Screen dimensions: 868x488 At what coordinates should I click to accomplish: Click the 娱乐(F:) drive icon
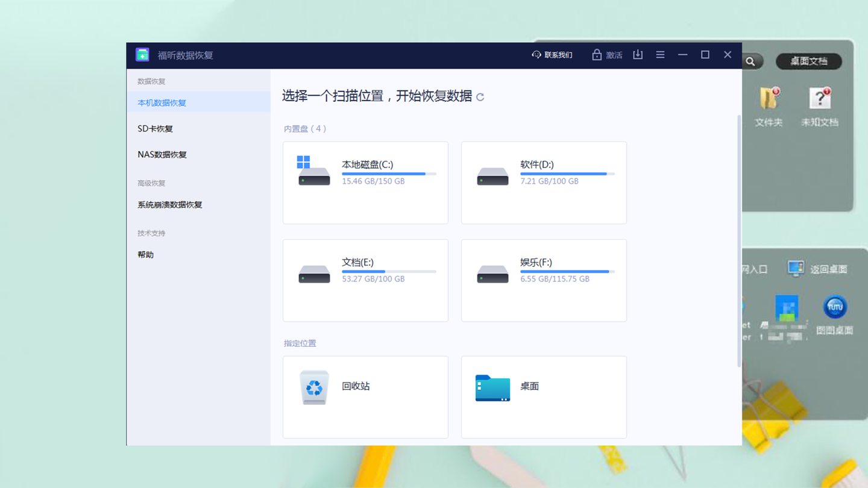click(x=492, y=274)
